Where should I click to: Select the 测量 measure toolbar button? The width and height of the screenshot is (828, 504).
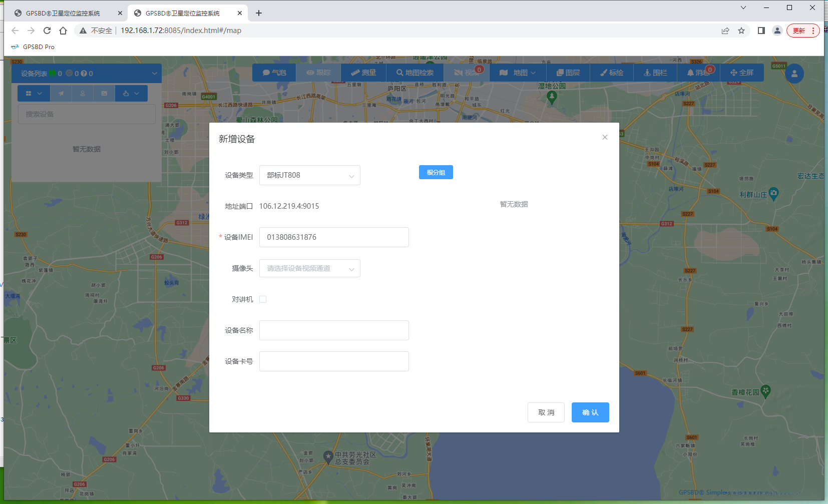[363, 73]
